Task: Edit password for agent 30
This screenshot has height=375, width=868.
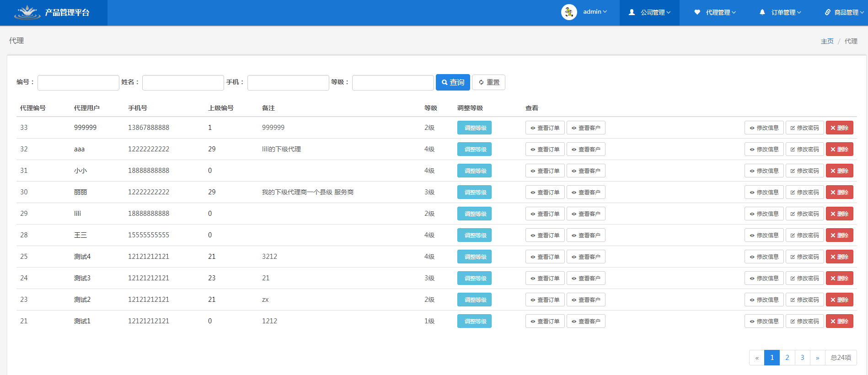Action: [804, 193]
